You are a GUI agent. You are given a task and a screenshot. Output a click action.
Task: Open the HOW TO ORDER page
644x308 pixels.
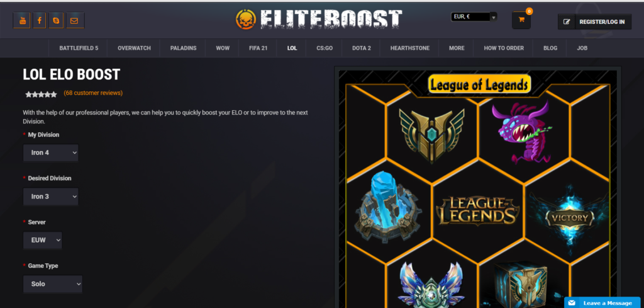tap(504, 48)
